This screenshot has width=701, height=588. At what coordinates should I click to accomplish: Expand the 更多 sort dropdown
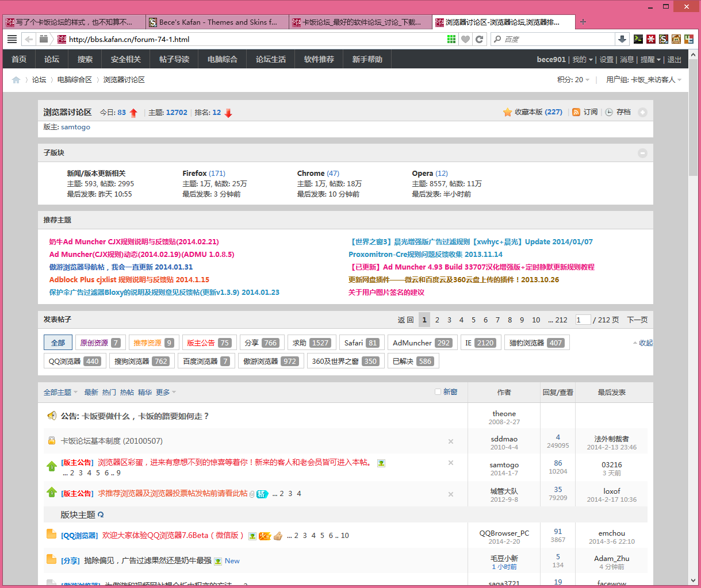pyautogui.click(x=166, y=392)
